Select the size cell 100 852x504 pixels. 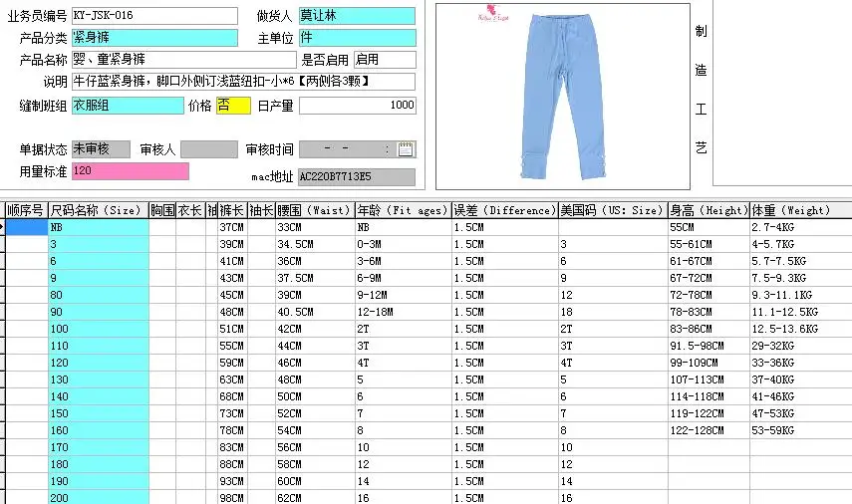[99, 329]
